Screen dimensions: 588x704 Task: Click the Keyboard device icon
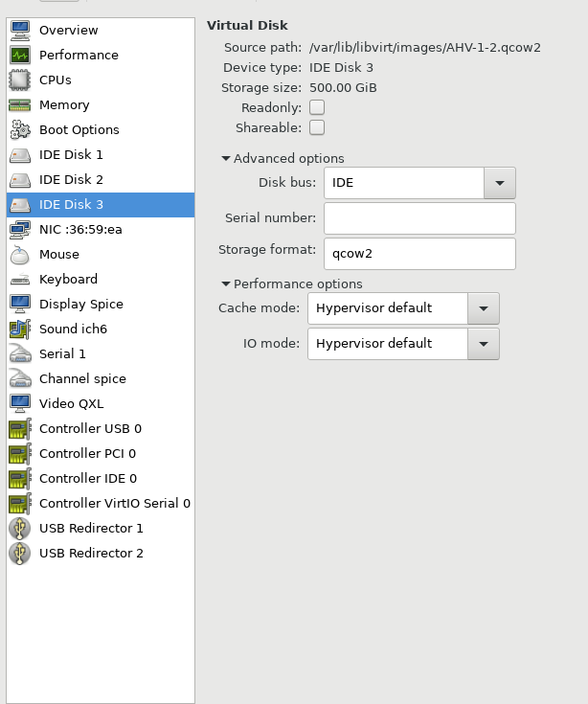(20, 280)
